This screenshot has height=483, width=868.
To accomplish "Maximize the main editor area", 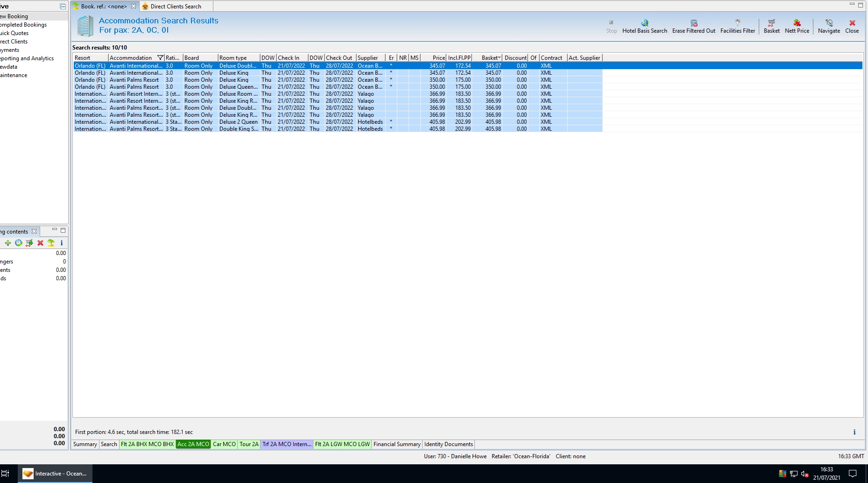I will pyautogui.click(x=861, y=5).
